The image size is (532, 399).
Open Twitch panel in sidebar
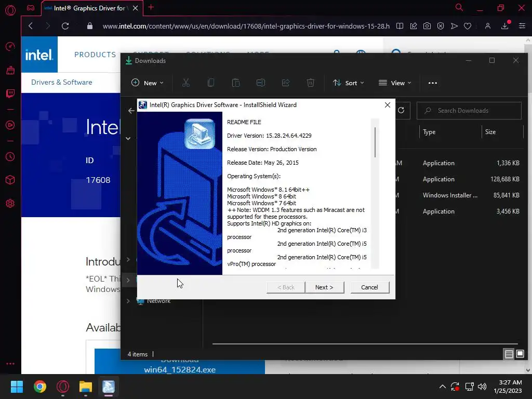[x=10, y=94]
